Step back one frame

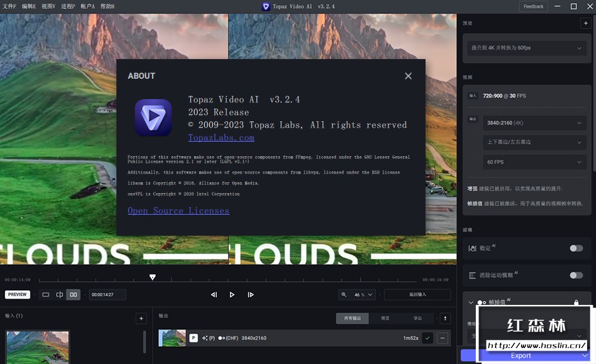214,295
